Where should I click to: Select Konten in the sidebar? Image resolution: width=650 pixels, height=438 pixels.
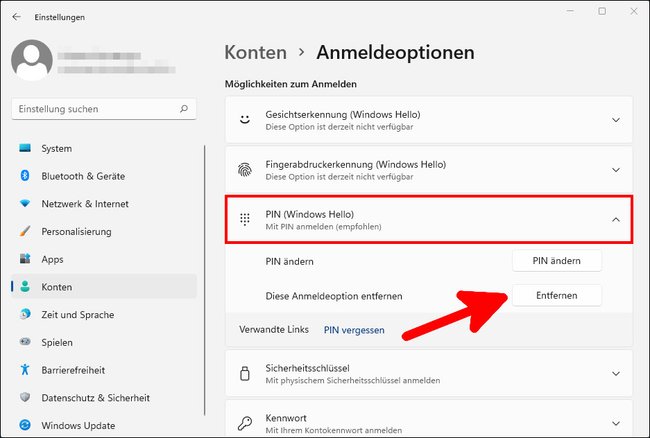click(104, 286)
